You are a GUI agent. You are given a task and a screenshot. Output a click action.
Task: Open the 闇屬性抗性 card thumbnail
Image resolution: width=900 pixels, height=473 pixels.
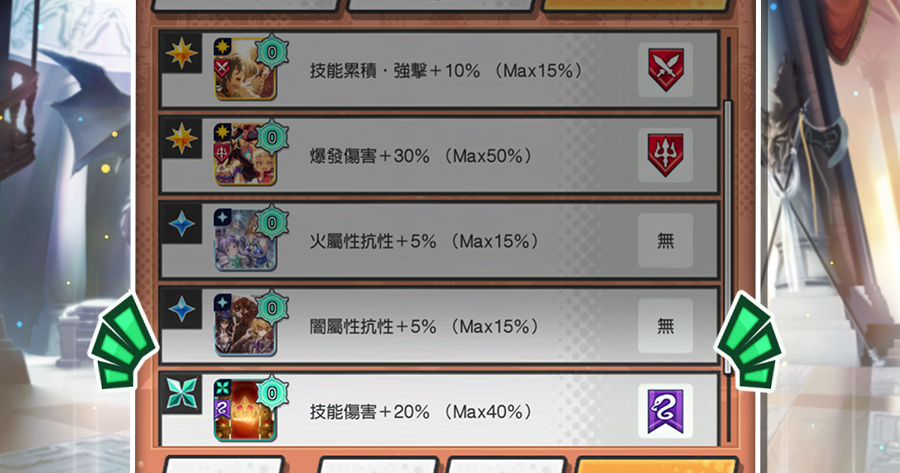pos(245,325)
